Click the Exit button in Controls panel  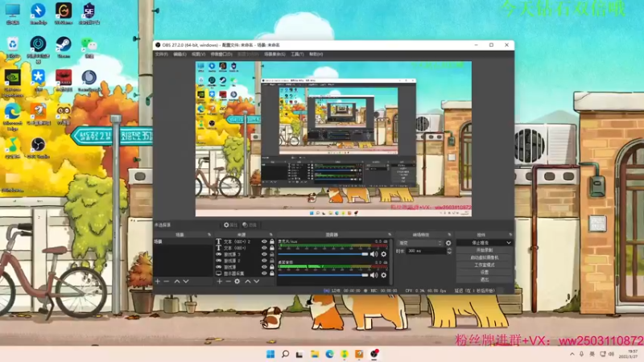tap(485, 279)
